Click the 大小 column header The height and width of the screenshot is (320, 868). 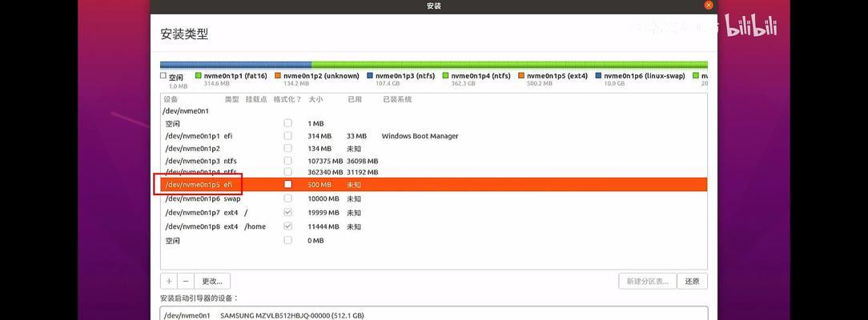pyautogui.click(x=315, y=99)
